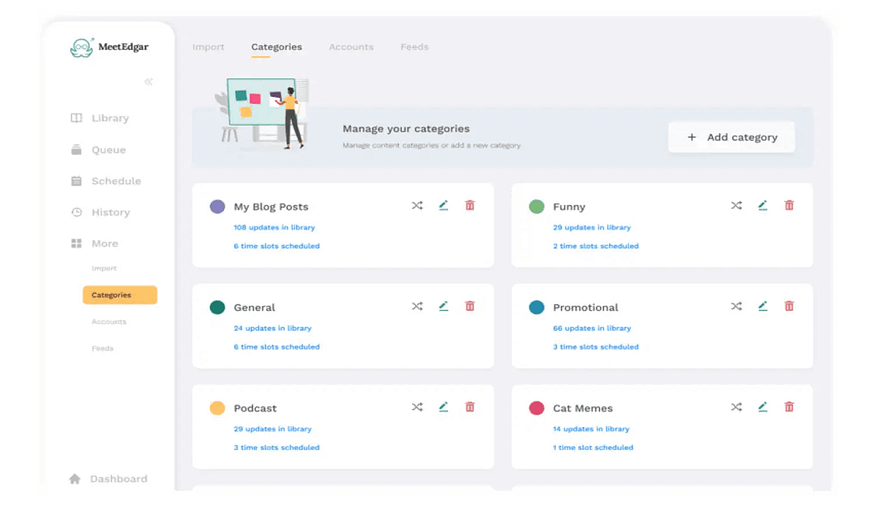
Task: Delete the Funny category
Action: tap(789, 206)
